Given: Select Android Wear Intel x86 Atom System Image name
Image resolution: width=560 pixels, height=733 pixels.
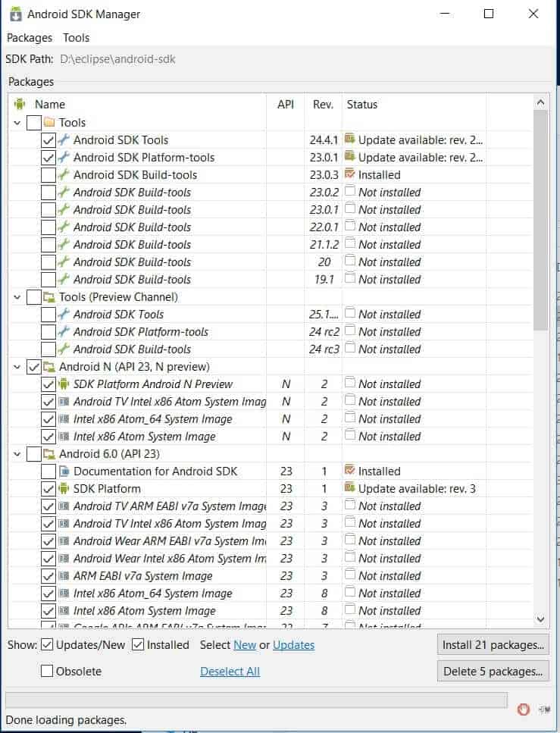Looking at the screenshot, I should click(x=170, y=559).
